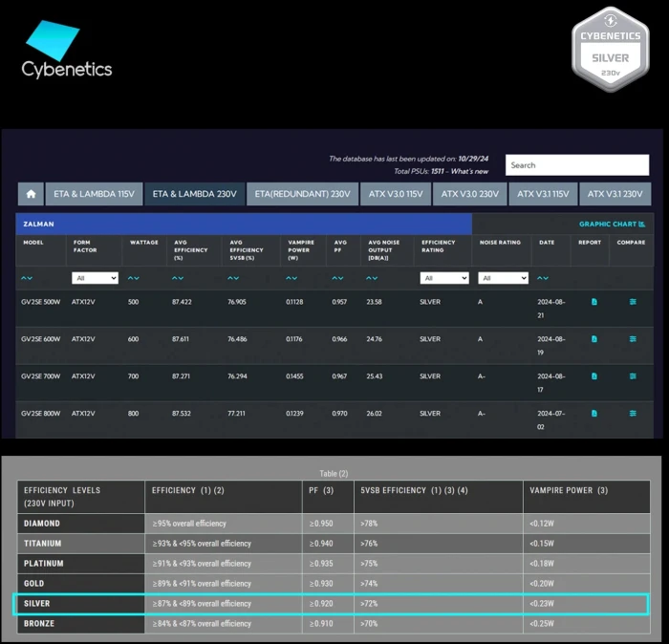Image resolution: width=669 pixels, height=644 pixels.
Task: Sort by Date column arrows
Action: click(543, 278)
